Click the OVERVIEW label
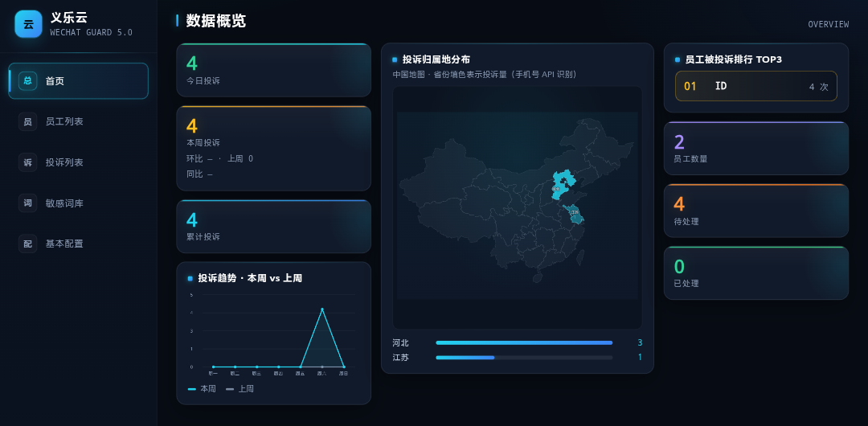The image size is (868, 426). coord(828,24)
